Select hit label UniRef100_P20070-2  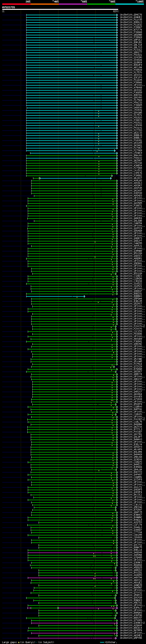132,326
